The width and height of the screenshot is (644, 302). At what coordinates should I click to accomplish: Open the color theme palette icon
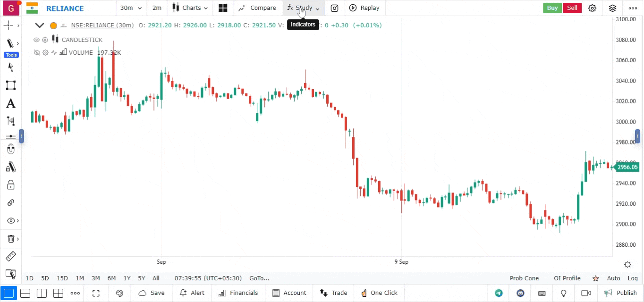(119, 293)
